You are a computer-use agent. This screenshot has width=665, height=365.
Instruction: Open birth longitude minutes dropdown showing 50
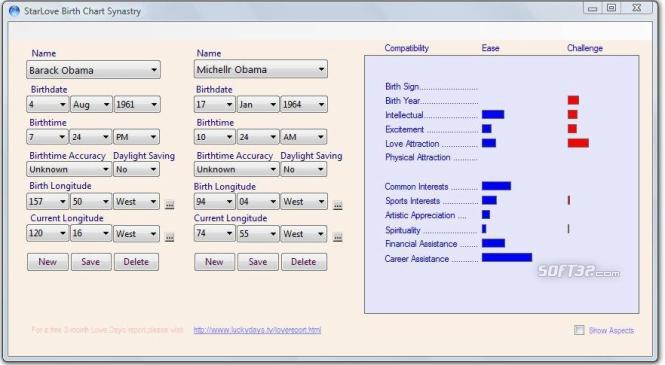pos(91,201)
